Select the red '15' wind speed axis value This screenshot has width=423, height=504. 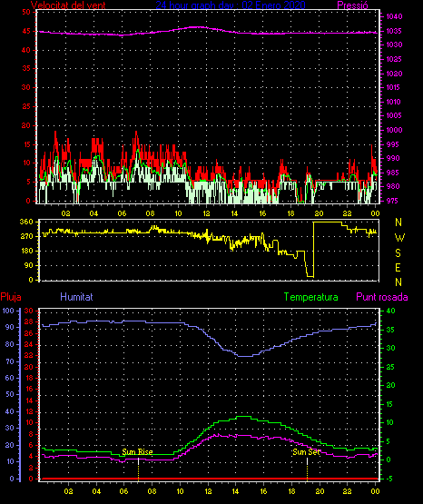coord(26,144)
